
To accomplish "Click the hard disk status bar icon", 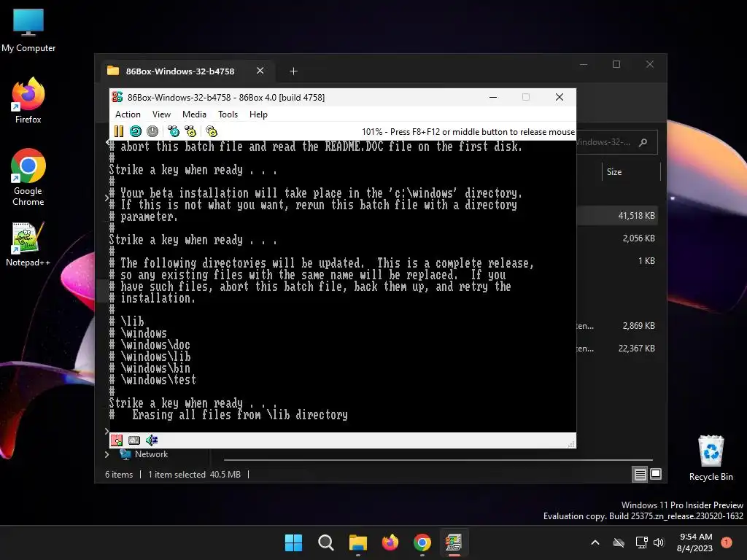I will 134,440.
